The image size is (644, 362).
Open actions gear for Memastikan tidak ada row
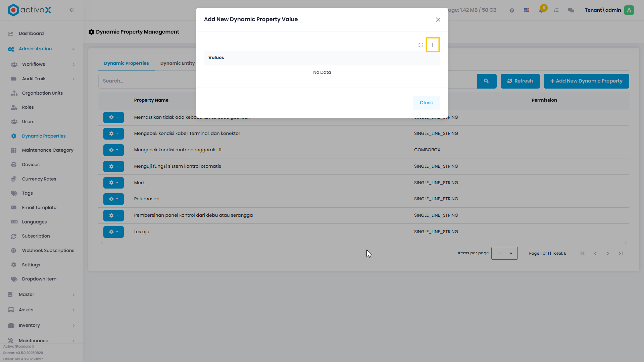pyautogui.click(x=113, y=117)
